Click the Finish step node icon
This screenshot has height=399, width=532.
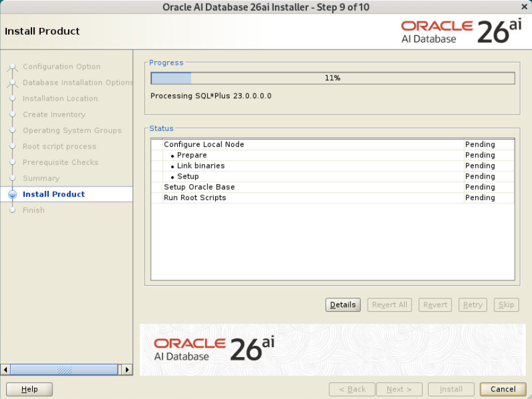pyautogui.click(x=12, y=210)
